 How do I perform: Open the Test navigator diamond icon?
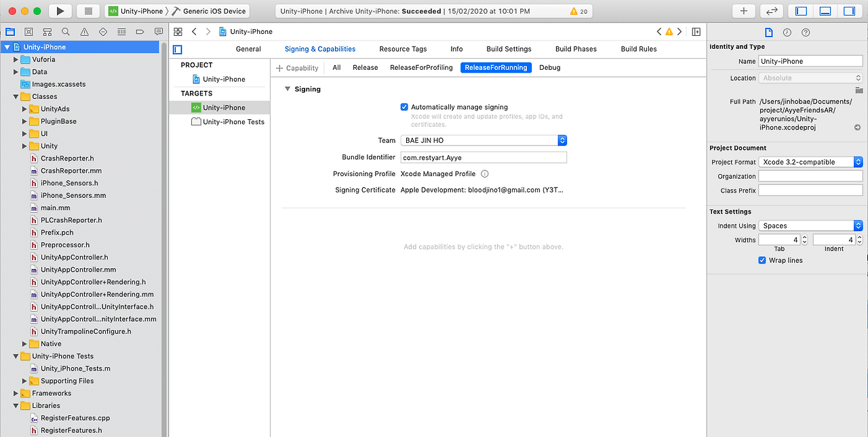click(102, 32)
